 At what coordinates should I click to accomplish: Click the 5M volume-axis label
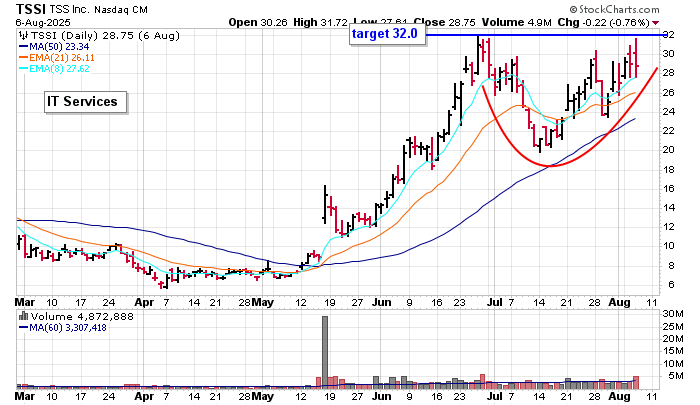pyautogui.click(x=675, y=376)
